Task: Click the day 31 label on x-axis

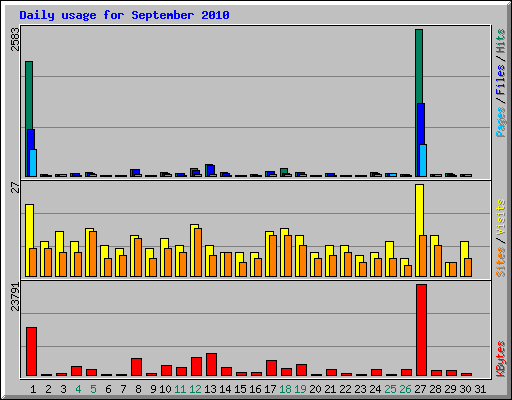Action: point(480,389)
